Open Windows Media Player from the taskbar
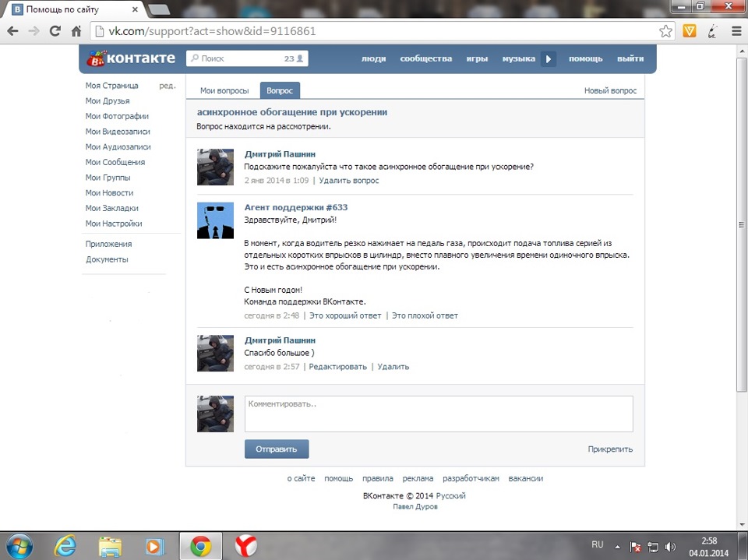 point(154,547)
